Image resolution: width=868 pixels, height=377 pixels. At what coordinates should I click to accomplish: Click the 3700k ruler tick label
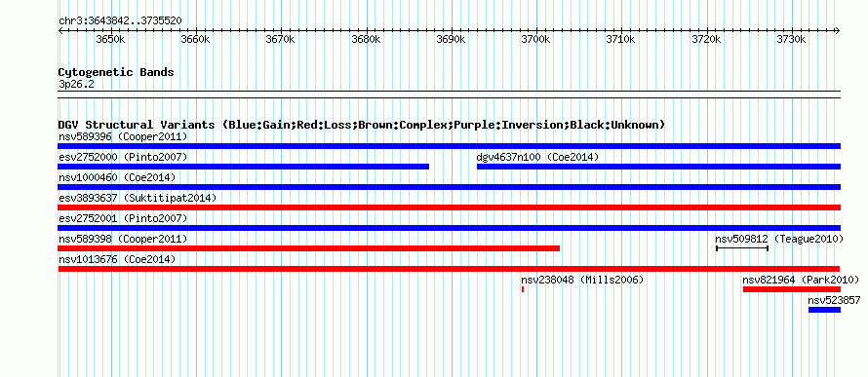click(x=535, y=39)
